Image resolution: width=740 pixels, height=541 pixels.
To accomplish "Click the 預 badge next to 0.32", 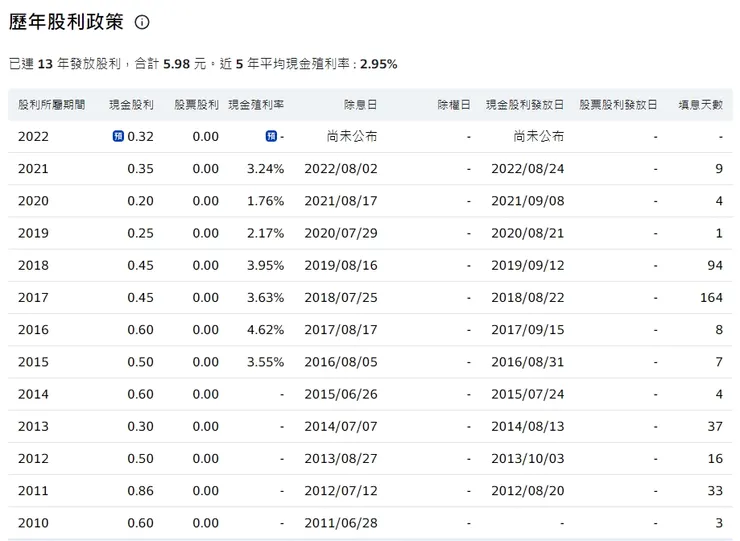I will coord(118,136).
